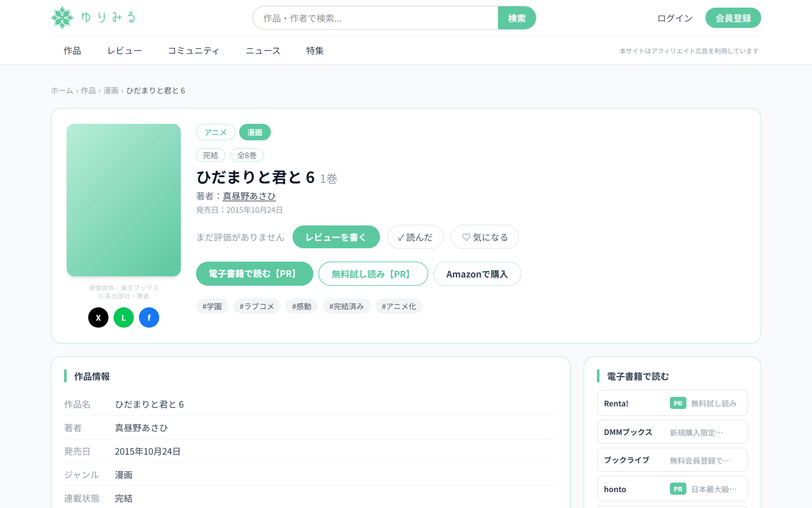Click the ゆりみる flower logo icon

[x=62, y=18]
